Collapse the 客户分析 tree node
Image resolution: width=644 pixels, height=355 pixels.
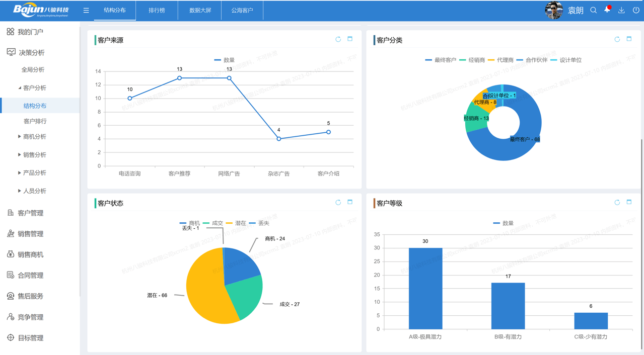pos(20,88)
